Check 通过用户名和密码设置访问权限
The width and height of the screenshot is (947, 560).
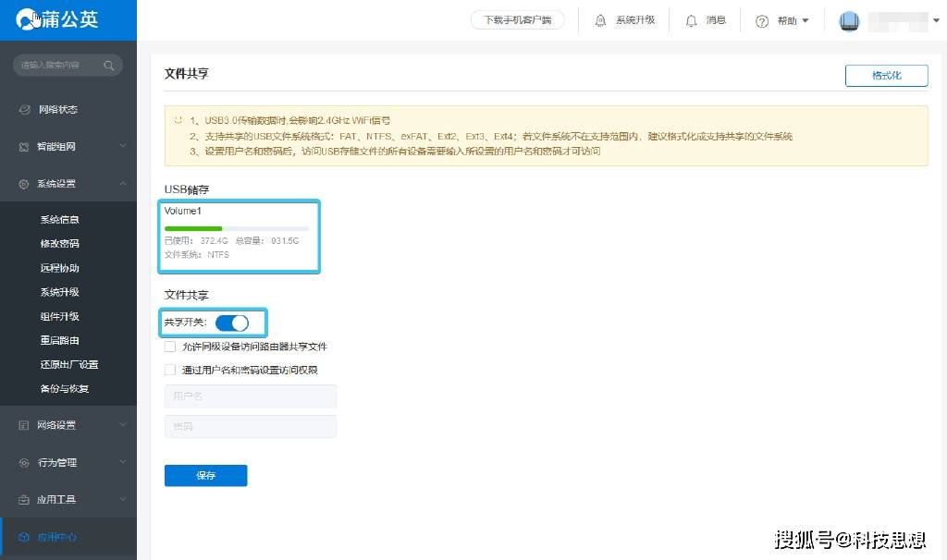point(170,370)
